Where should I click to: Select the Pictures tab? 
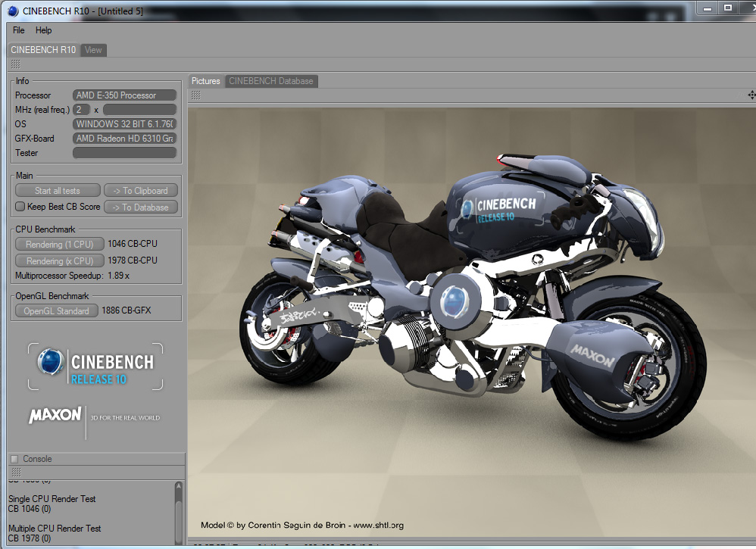(206, 81)
